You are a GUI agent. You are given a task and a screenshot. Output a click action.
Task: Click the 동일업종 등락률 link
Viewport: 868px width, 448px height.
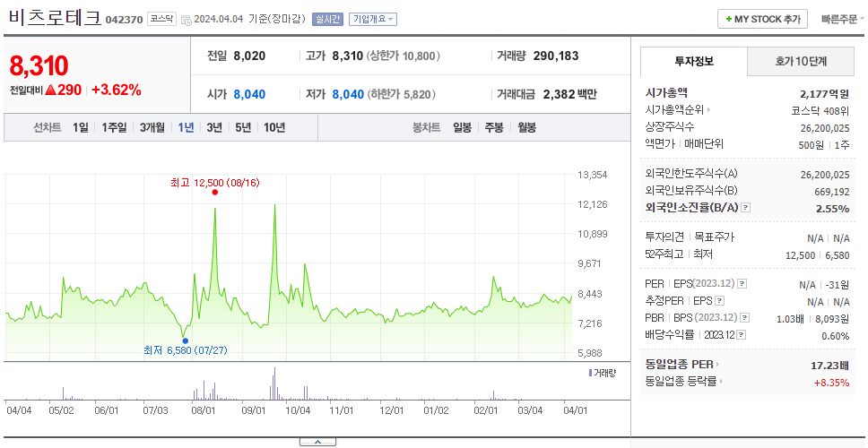click(681, 381)
